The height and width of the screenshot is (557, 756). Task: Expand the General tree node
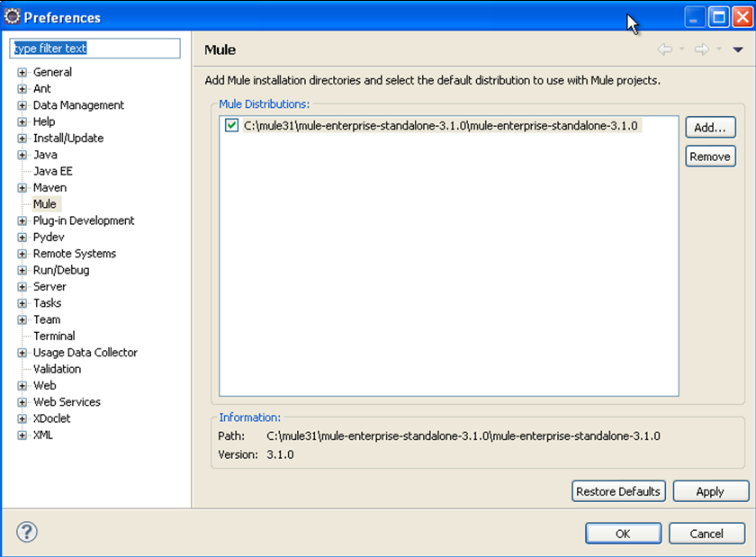tap(22, 73)
